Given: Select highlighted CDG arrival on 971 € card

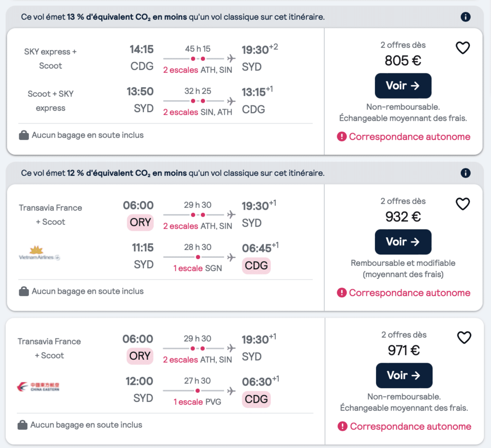Looking at the screenshot, I should tap(256, 399).
